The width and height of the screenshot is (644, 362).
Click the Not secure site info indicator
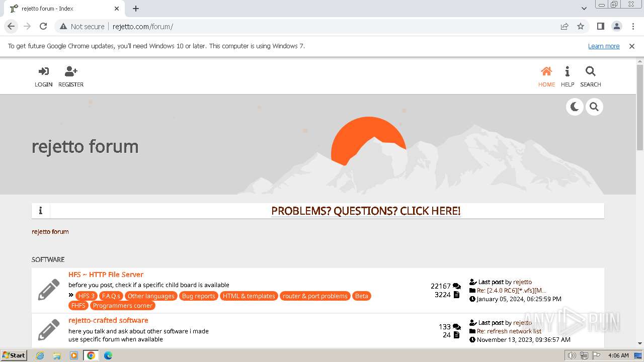tap(83, 26)
